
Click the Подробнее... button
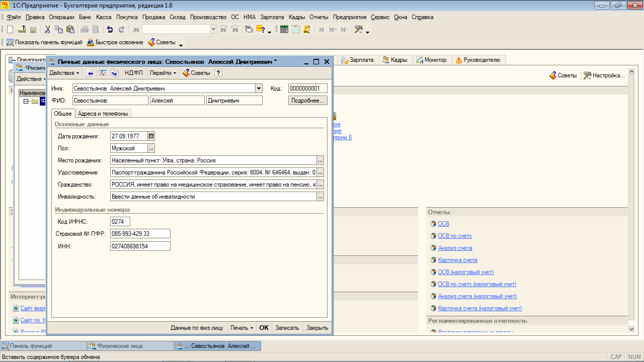pyautogui.click(x=308, y=101)
